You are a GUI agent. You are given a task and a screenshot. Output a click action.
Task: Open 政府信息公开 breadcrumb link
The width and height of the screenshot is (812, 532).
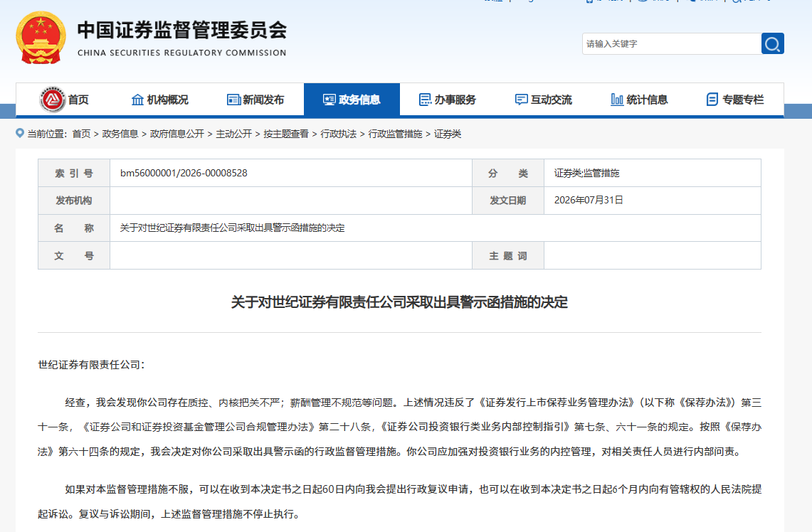click(177, 134)
